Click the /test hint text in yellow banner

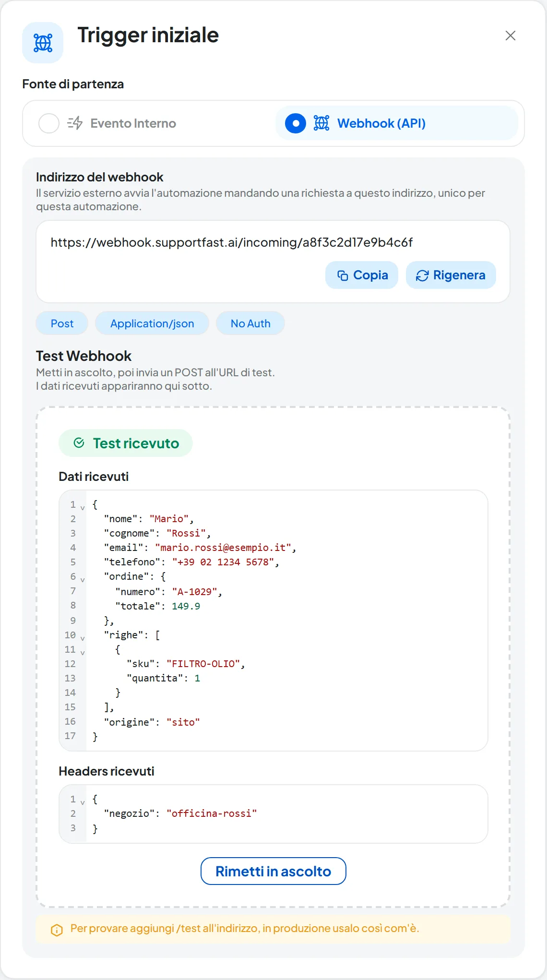[x=245, y=928]
